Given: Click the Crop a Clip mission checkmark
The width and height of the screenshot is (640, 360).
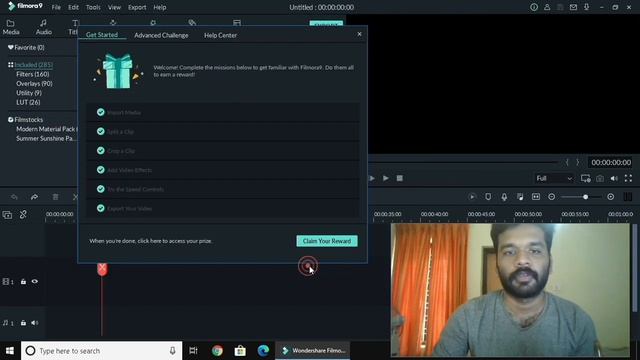Looking at the screenshot, I should click(100, 151).
